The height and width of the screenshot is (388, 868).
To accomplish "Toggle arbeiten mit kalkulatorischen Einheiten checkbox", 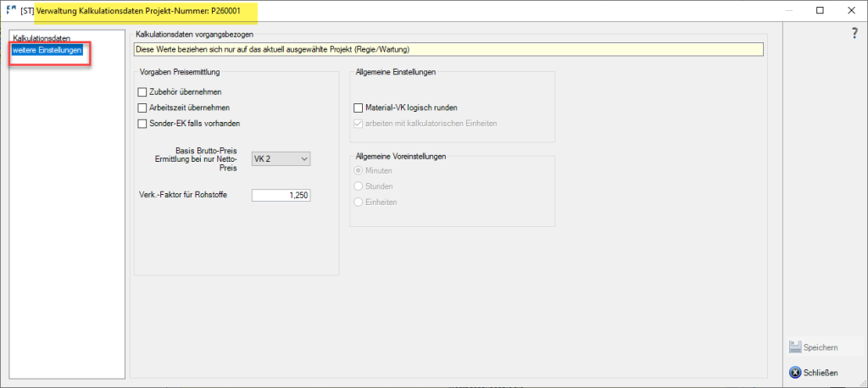I will pos(358,124).
